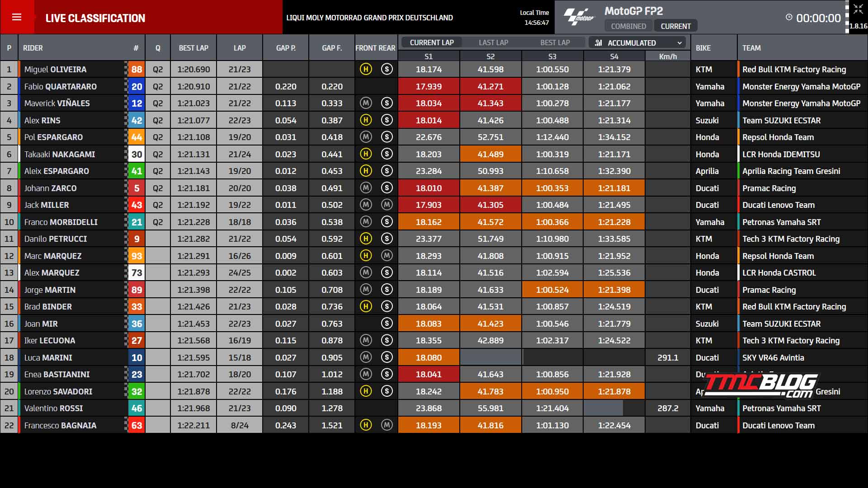Click Savadori's gap value 1.188

332,391
